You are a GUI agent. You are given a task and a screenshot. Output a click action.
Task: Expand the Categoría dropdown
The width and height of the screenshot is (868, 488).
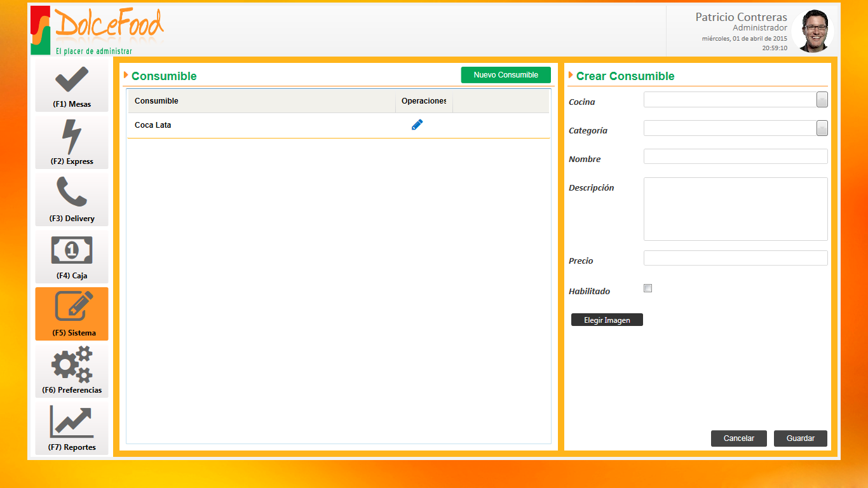tap(822, 128)
